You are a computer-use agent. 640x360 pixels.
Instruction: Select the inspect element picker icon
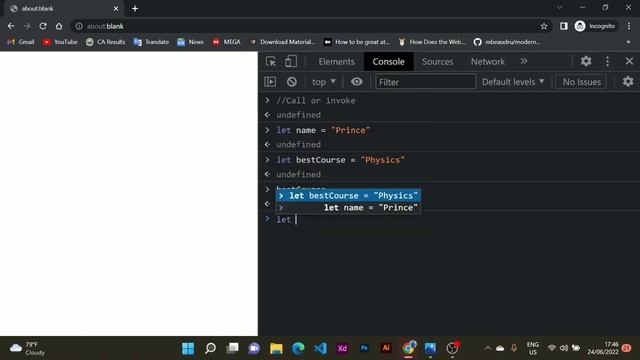pos(271,62)
